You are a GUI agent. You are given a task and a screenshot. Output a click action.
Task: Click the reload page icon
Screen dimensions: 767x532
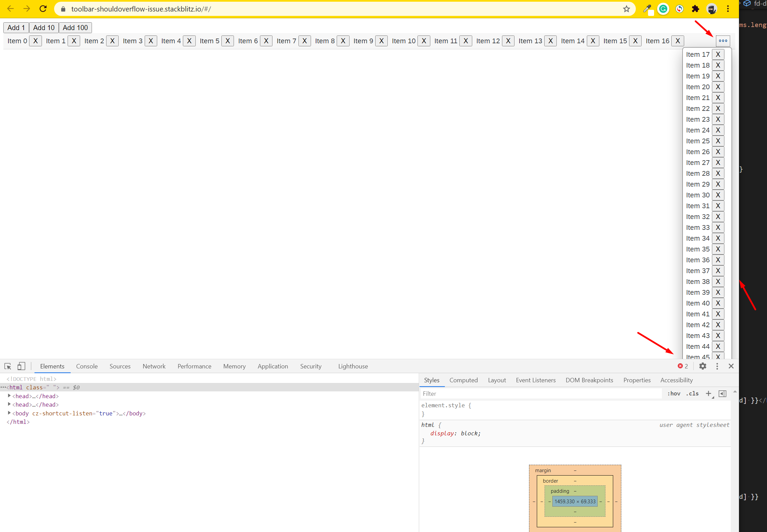[43, 9]
